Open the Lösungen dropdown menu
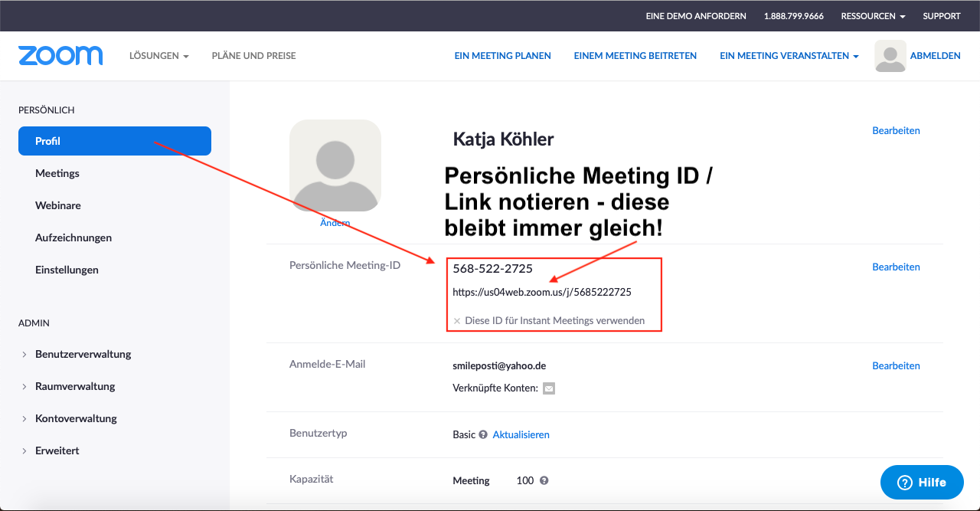 pyautogui.click(x=158, y=56)
